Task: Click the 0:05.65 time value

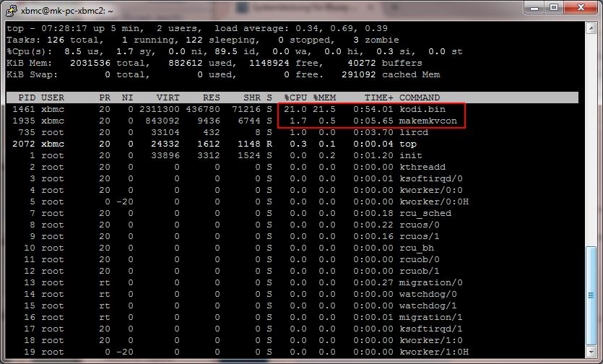Action: pos(373,121)
